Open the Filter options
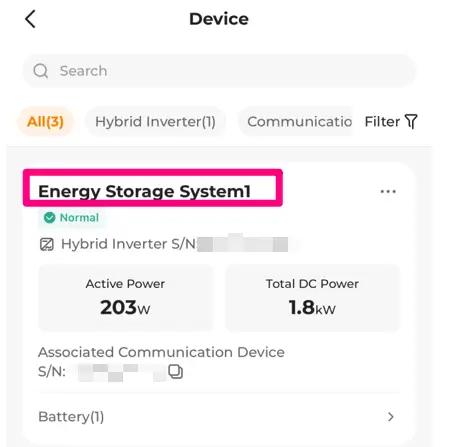This screenshot has height=447, width=469. 391,122
